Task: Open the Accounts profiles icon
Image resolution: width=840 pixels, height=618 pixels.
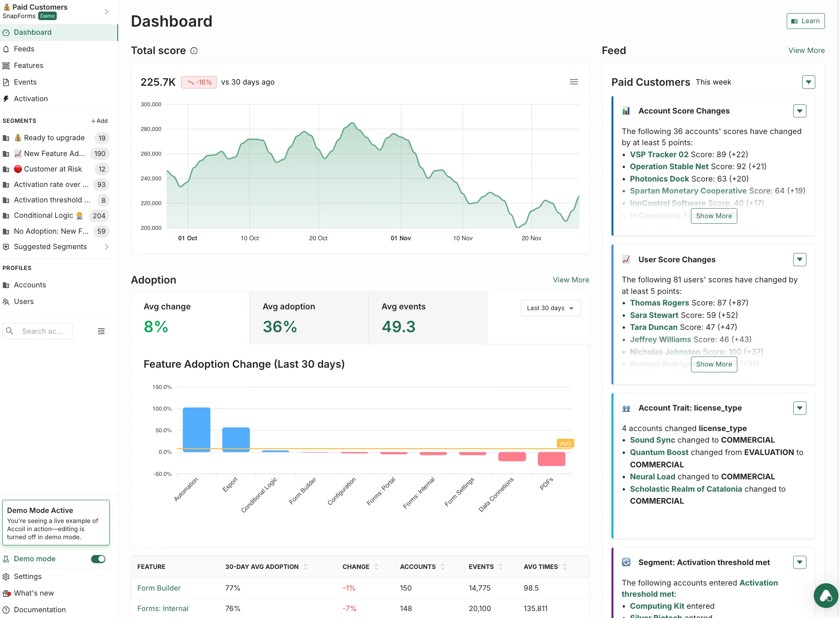Action: coord(6,285)
